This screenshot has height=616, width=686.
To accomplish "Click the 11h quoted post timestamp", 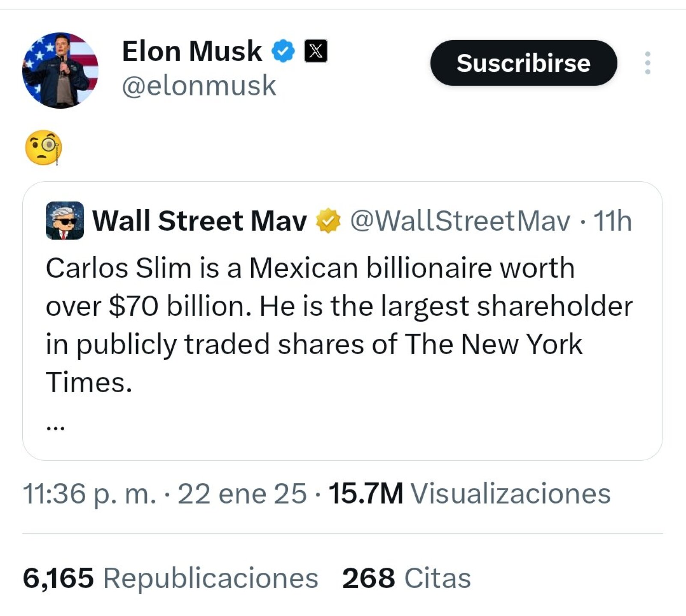I will tap(612, 221).
